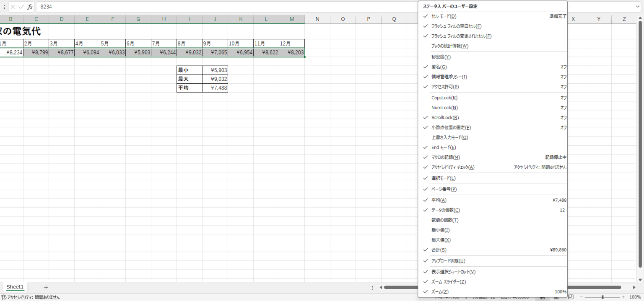Disable the 合計 status bar indicator
The image size is (644, 301).
pos(439,250)
